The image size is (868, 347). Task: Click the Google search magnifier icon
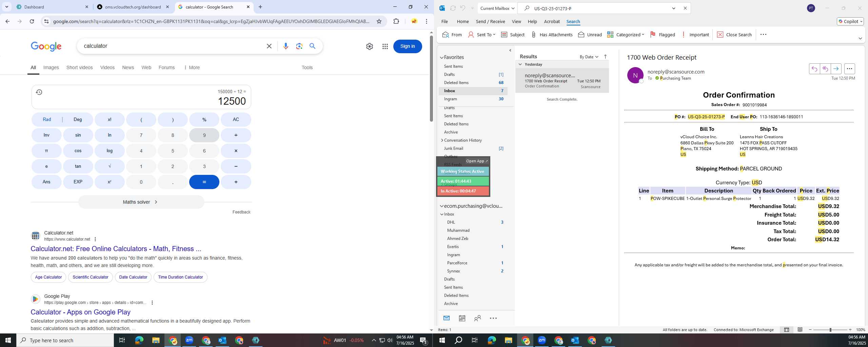(312, 46)
